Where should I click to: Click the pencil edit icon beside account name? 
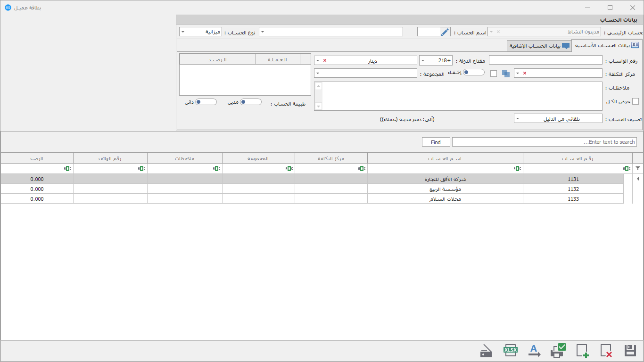(x=445, y=32)
